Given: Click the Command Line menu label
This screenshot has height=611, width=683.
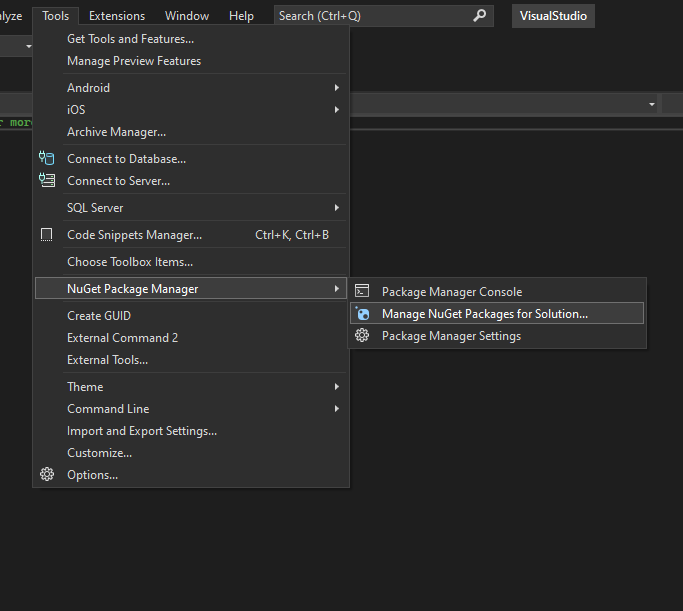Looking at the screenshot, I should [108, 408].
